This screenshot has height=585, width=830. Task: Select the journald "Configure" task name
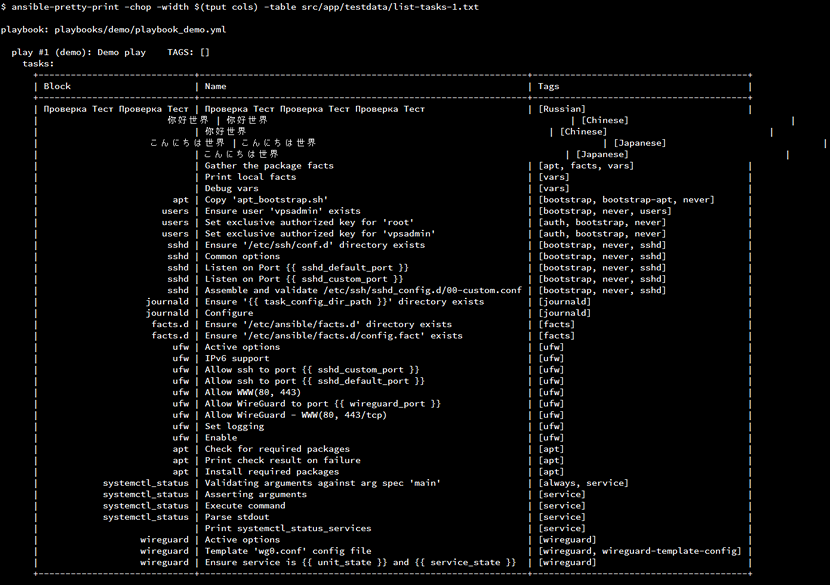coord(229,313)
